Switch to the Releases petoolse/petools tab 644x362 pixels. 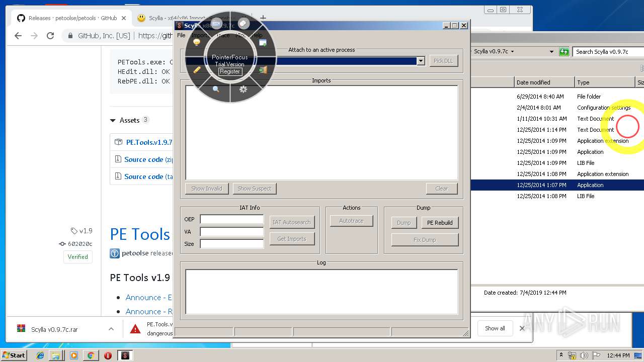tap(73, 18)
